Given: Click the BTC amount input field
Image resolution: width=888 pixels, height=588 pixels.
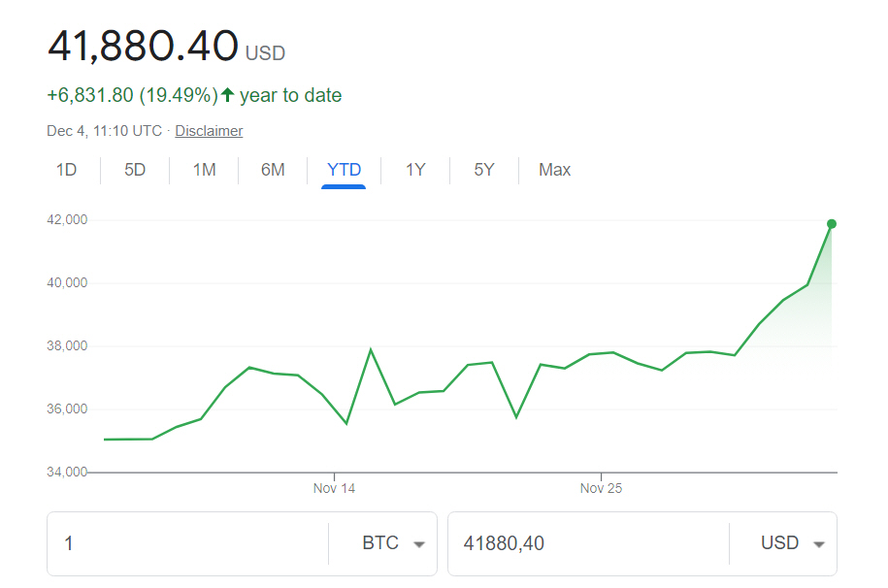Looking at the screenshot, I should pos(189,543).
